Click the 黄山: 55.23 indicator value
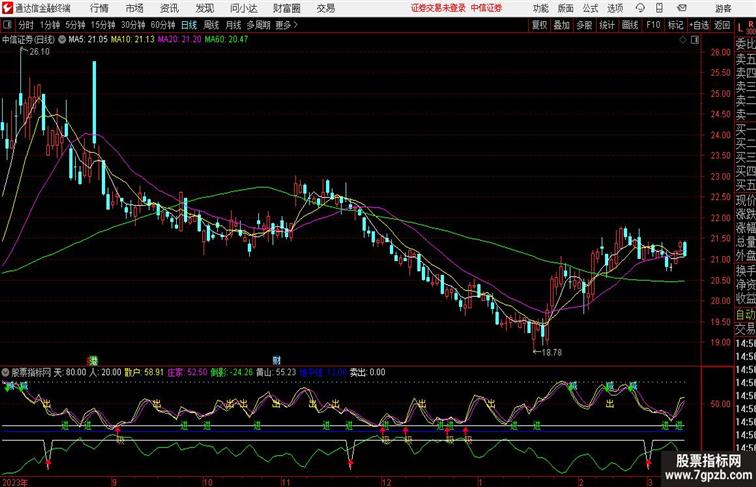The image size is (756, 487). point(276,373)
